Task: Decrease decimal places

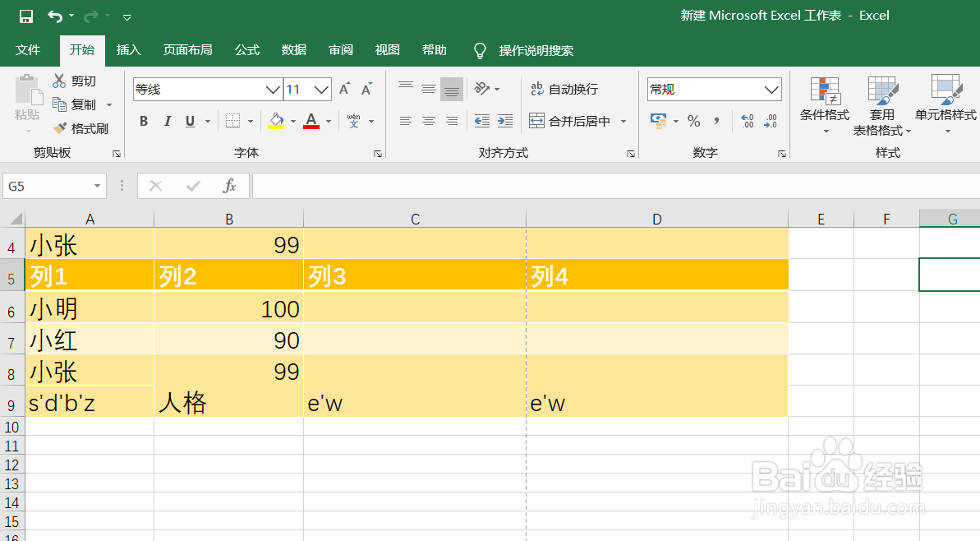Action: point(771,122)
